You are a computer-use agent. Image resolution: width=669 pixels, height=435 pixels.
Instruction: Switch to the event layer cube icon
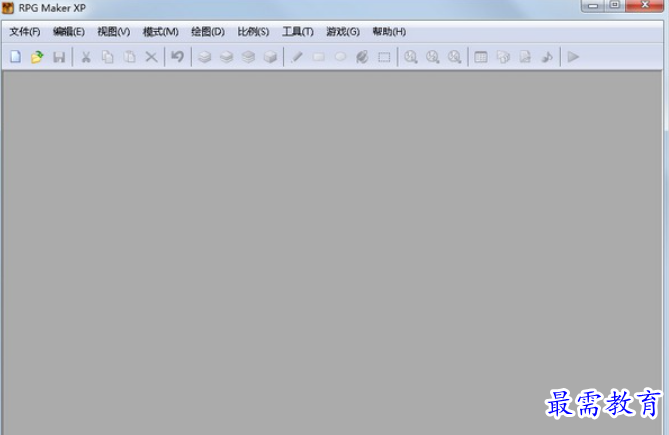(270, 57)
